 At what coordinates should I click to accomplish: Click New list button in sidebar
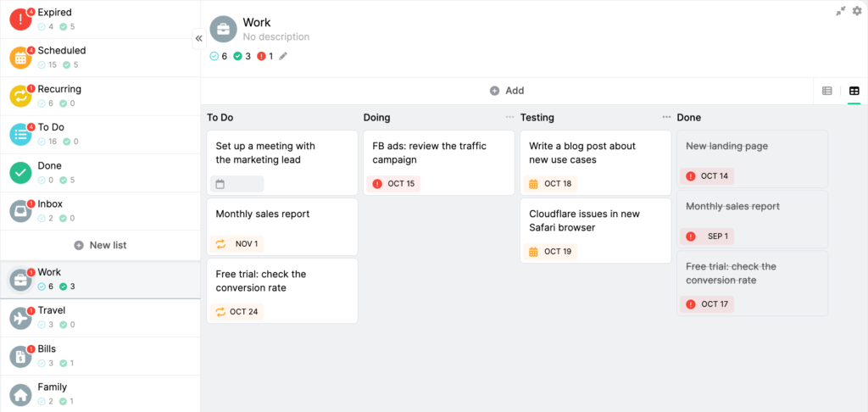tap(100, 245)
